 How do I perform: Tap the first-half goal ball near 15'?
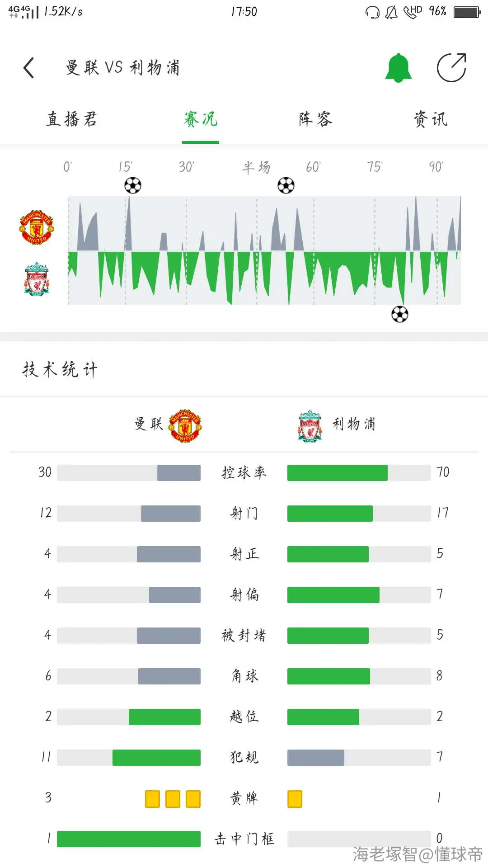pos(133,185)
